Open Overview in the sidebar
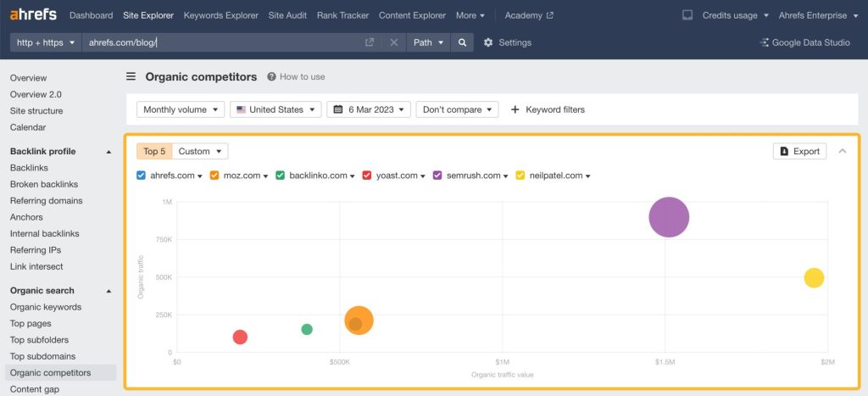 [x=28, y=78]
